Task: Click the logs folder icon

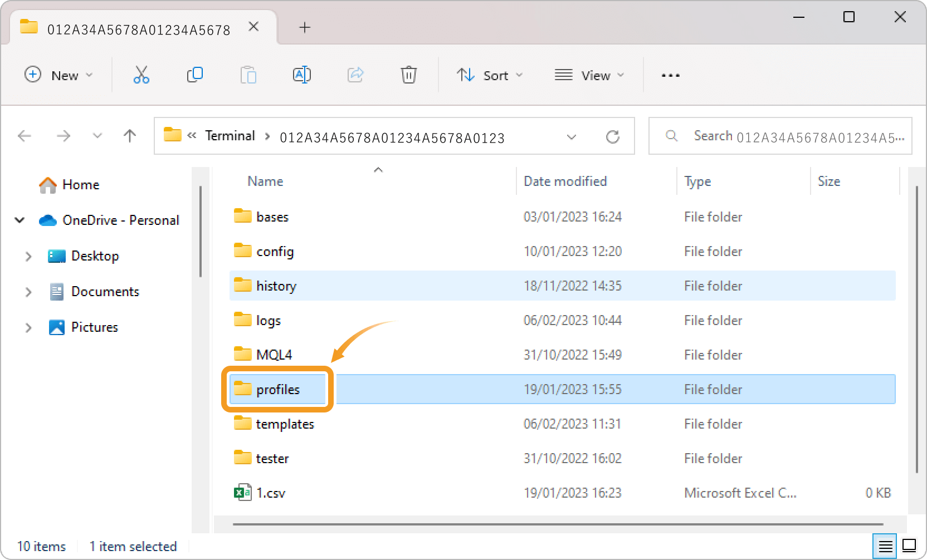Action: point(242,320)
